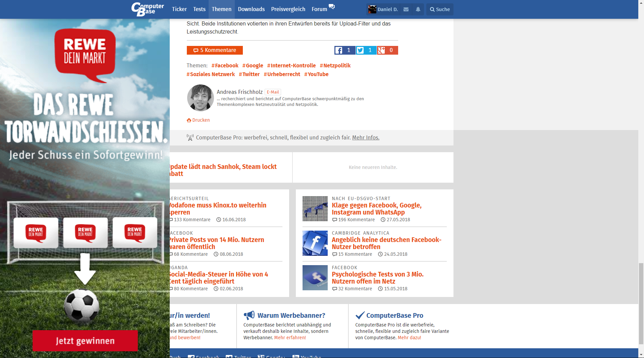644x358 pixels.
Task: Open the notifications bell icon
Action: (x=418, y=9)
